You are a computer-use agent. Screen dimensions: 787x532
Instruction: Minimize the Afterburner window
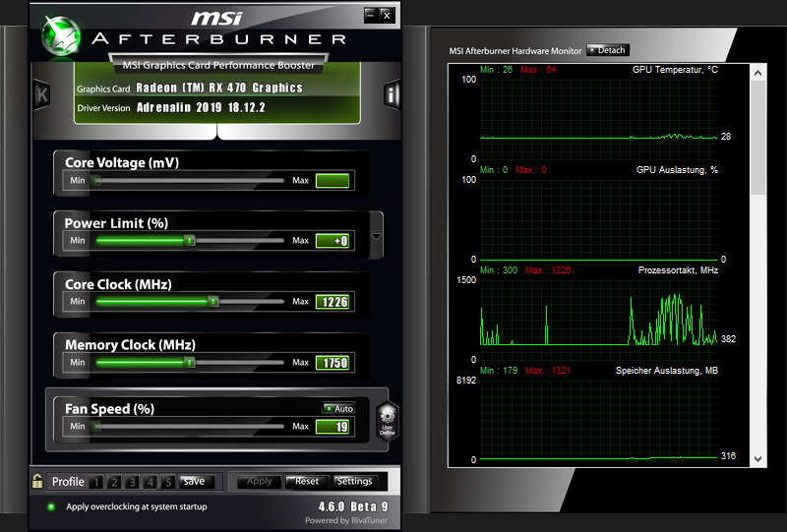[371, 15]
